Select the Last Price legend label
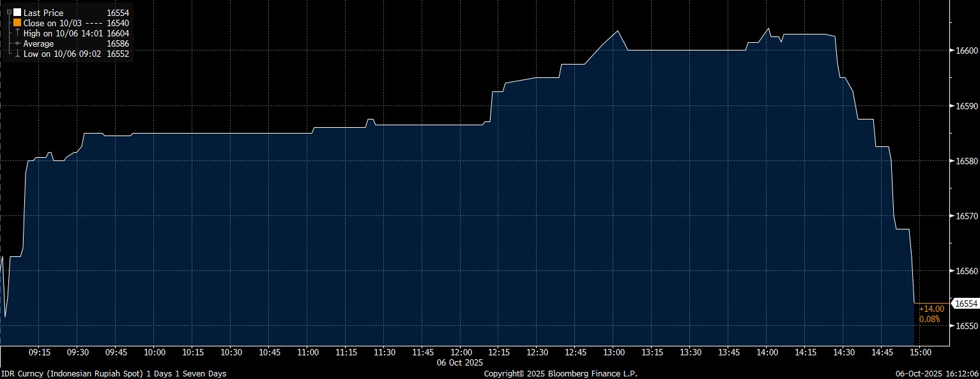 pos(43,13)
